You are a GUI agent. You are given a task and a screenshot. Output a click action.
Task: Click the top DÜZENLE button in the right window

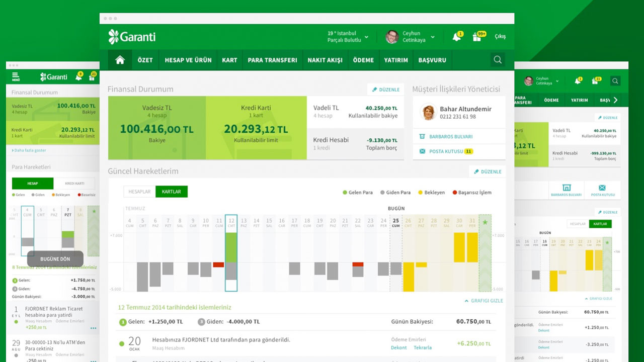point(607,118)
